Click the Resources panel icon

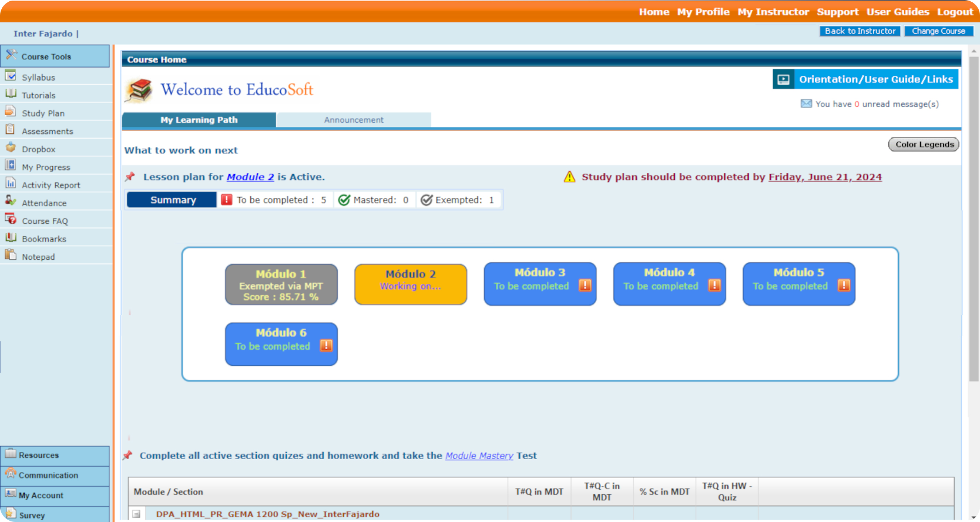pyautogui.click(x=11, y=454)
